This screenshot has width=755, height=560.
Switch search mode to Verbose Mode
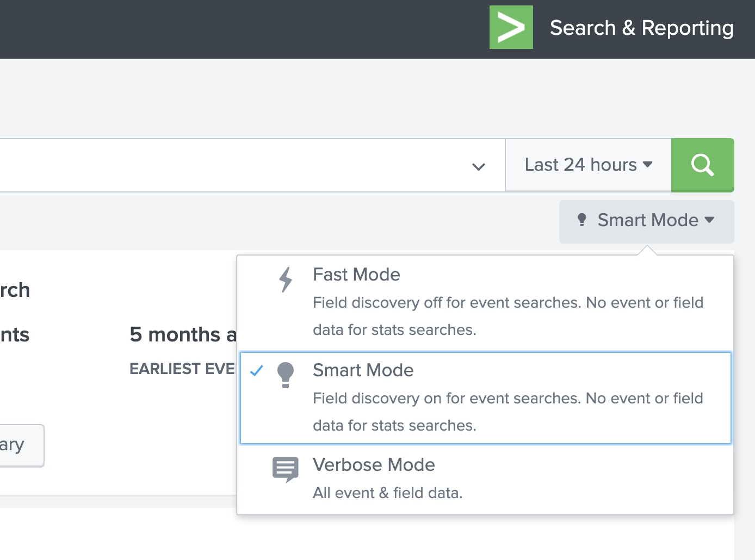[x=374, y=465]
